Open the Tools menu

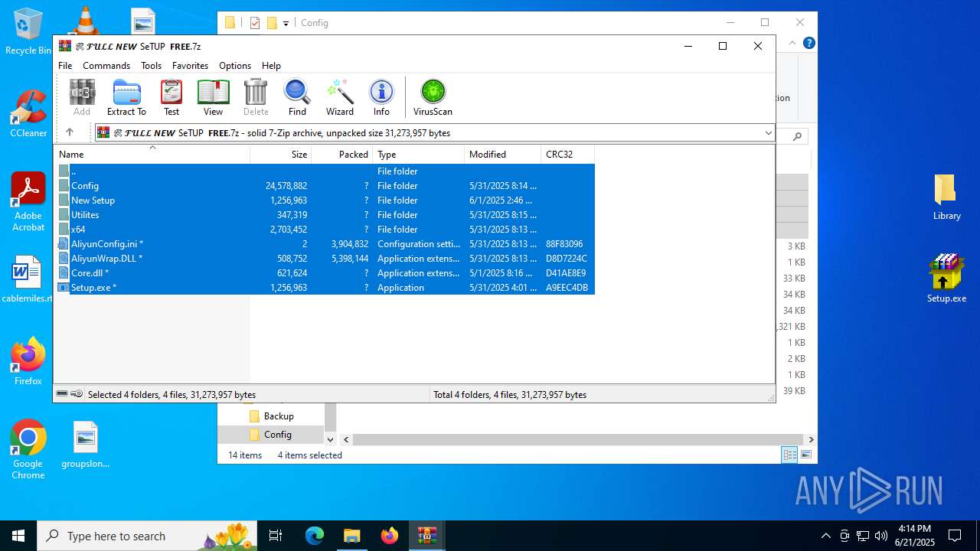point(151,66)
